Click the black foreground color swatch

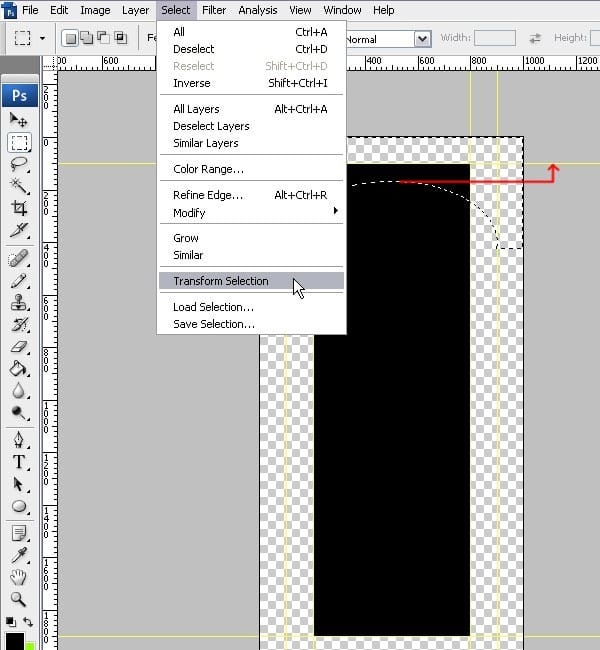15,641
